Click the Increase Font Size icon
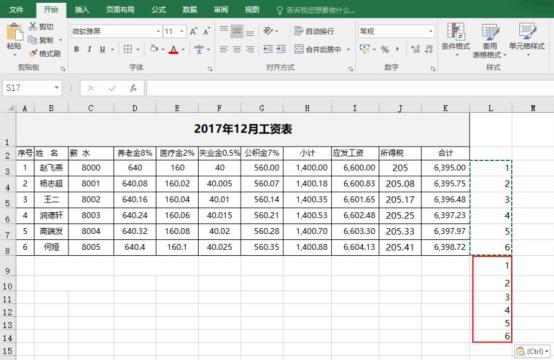Viewport: 554px width, 360px height. click(193, 31)
